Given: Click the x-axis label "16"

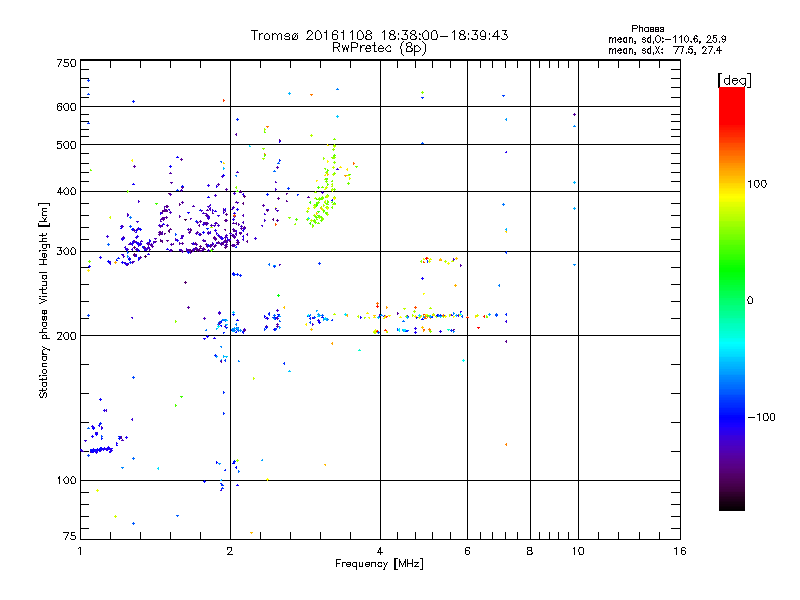Looking at the screenshot, I should 680,551.
